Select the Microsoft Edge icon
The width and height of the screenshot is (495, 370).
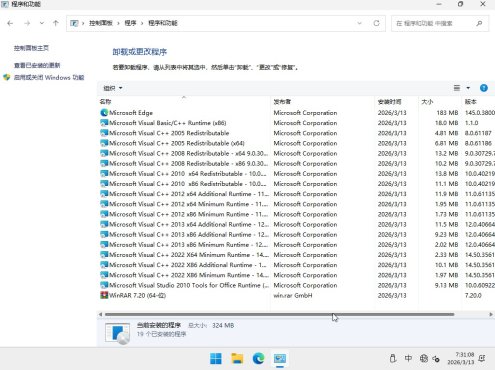click(x=104, y=113)
